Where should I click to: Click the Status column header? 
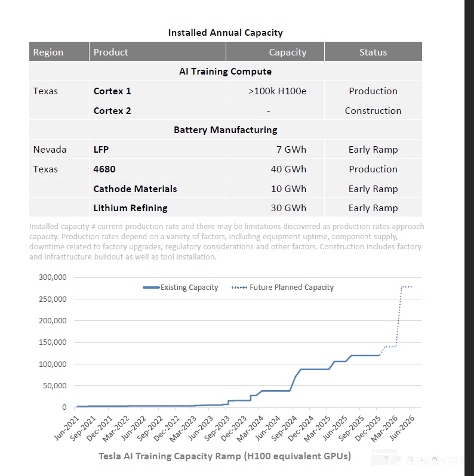[x=373, y=52]
